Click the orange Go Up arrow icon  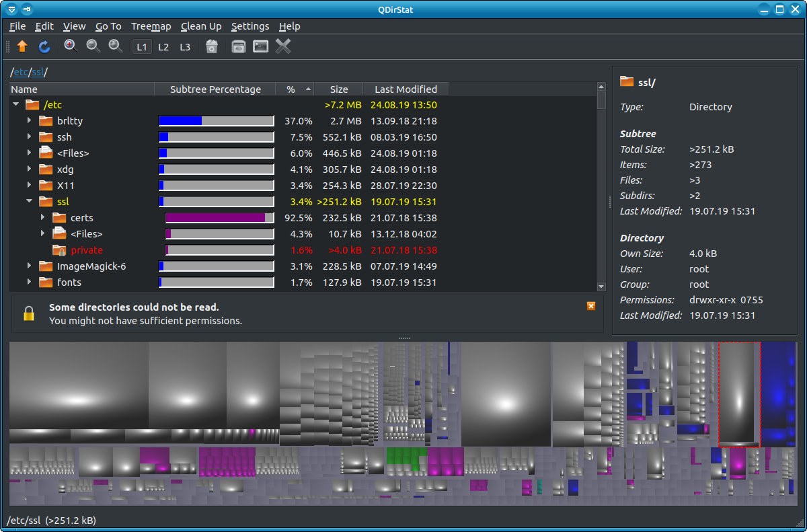[22, 46]
